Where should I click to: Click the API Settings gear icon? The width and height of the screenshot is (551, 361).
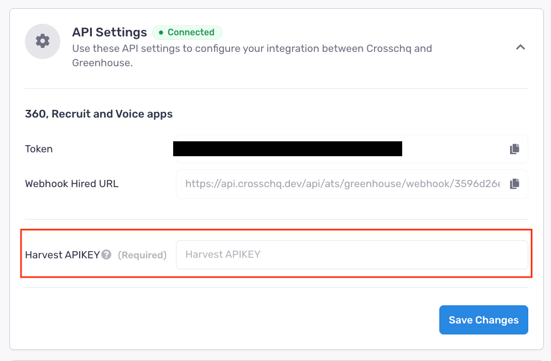pyautogui.click(x=43, y=41)
